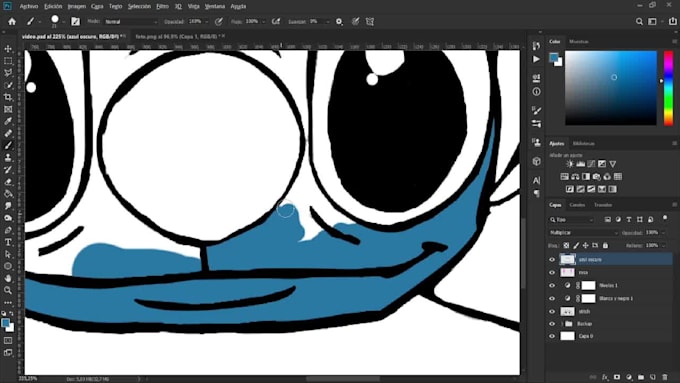The width and height of the screenshot is (680, 383).
Task: Open the 3D panel cube icon
Action: click(x=536, y=161)
